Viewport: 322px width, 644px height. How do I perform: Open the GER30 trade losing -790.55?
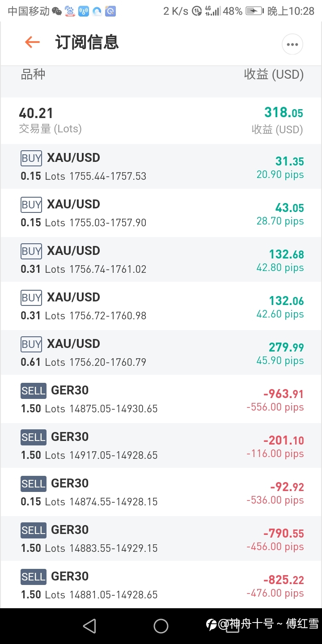tap(161, 538)
